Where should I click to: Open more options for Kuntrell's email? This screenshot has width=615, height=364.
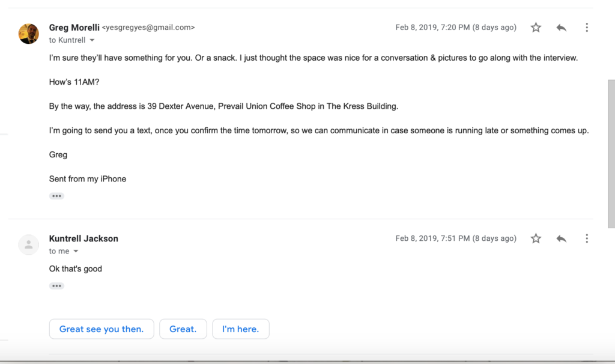pyautogui.click(x=587, y=238)
